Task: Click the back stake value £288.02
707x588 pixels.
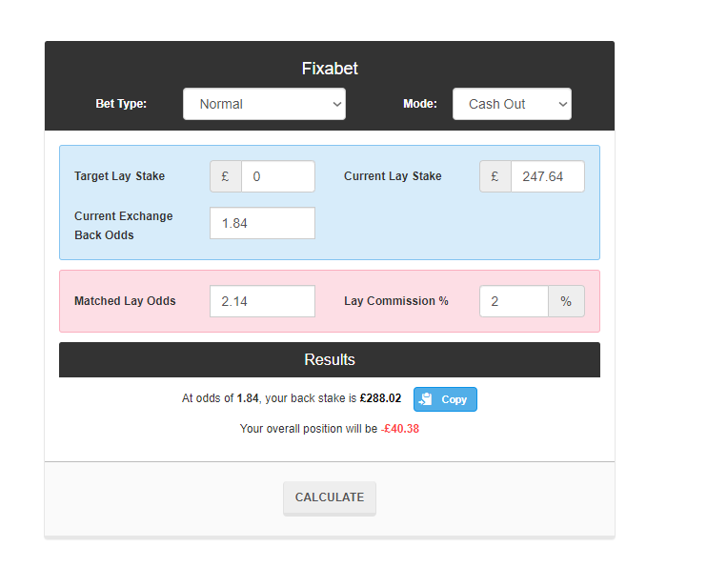Action: [x=380, y=398]
